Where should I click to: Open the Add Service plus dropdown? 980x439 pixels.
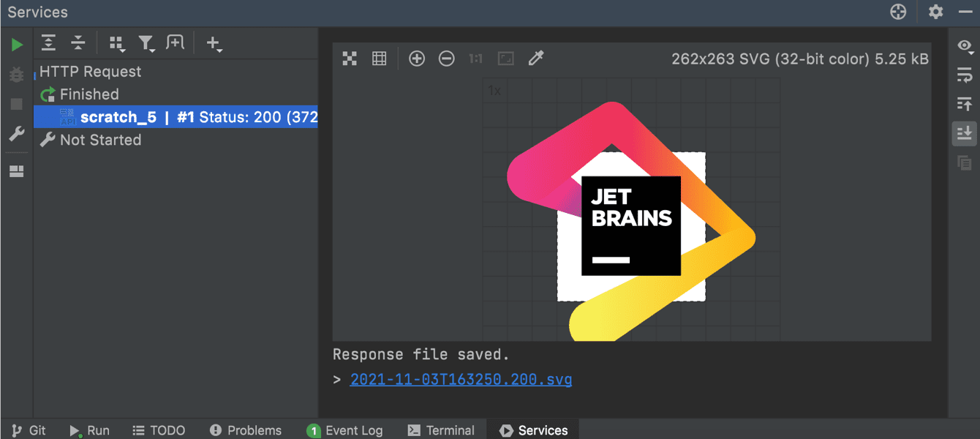click(214, 44)
